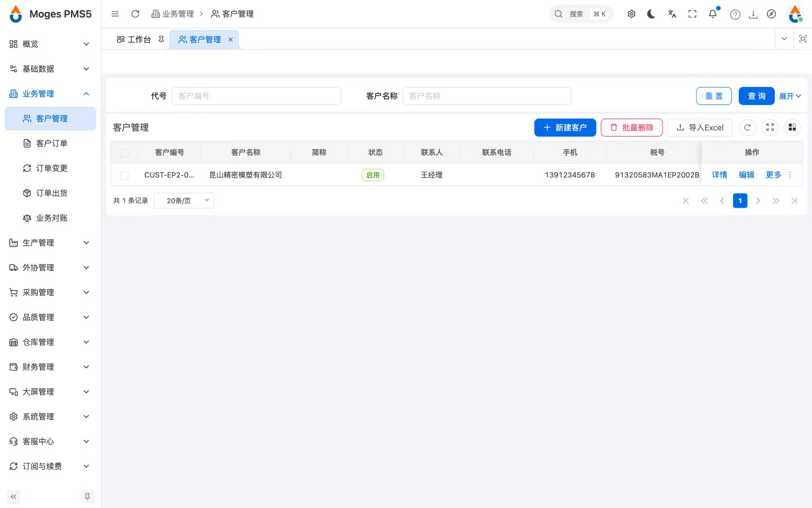This screenshot has width=812, height=508.
Task: Collapse the sidebar with double-chevron icon
Action: click(x=14, y=497)
